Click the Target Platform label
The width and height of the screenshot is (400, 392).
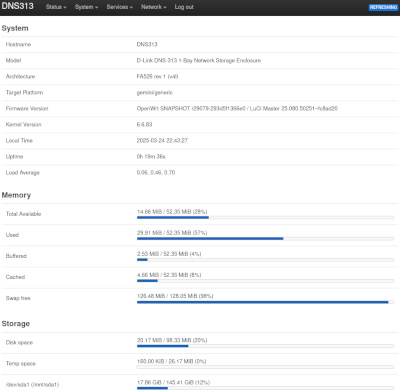point(24,92)
